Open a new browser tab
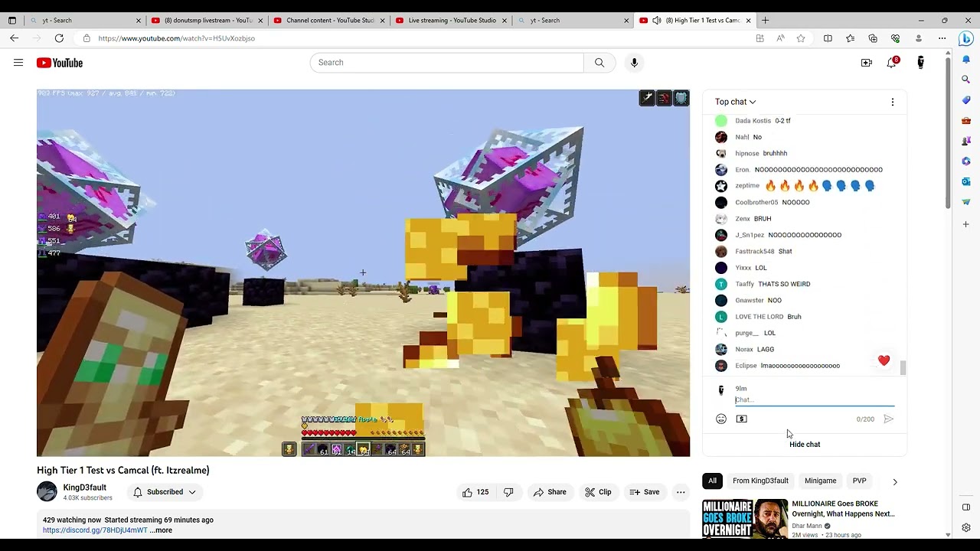This screenshot has width=980, height=551. pyautogui.click(x=765, y=21)
